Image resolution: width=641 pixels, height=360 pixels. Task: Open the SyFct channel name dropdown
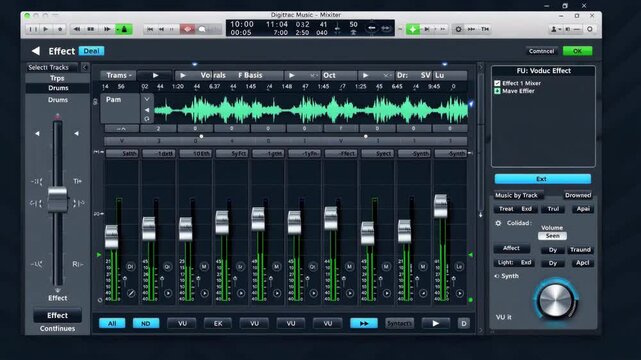tap(232, 154)
